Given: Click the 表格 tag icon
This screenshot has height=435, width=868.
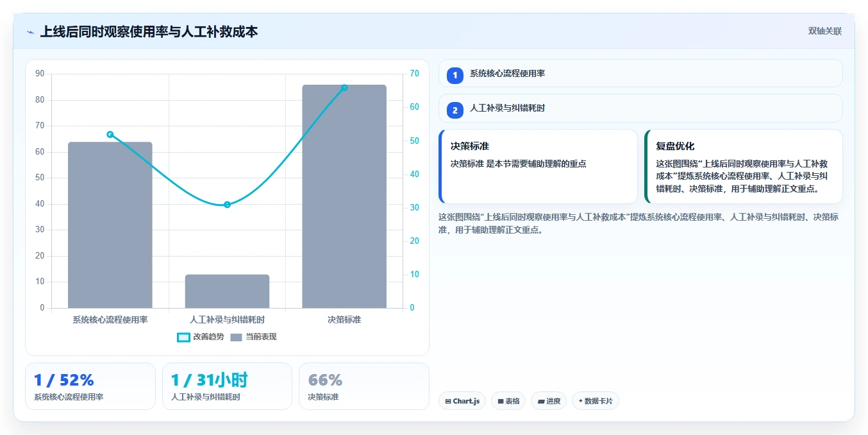Looking at the screenshot, I should click(501, 402).
